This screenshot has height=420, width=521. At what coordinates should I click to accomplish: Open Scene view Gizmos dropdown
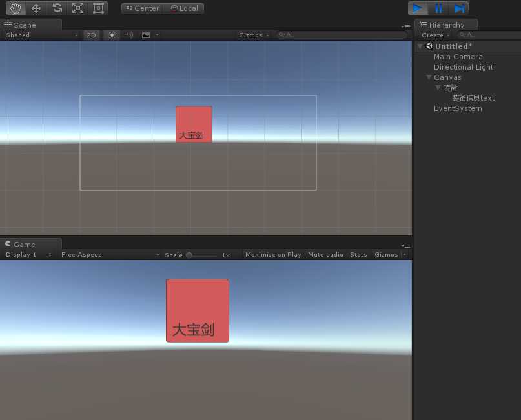[x=254, y=35]
